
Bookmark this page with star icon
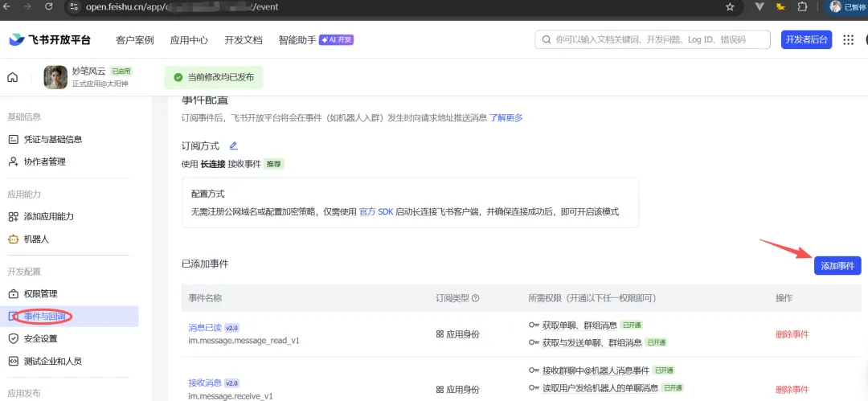730,7
